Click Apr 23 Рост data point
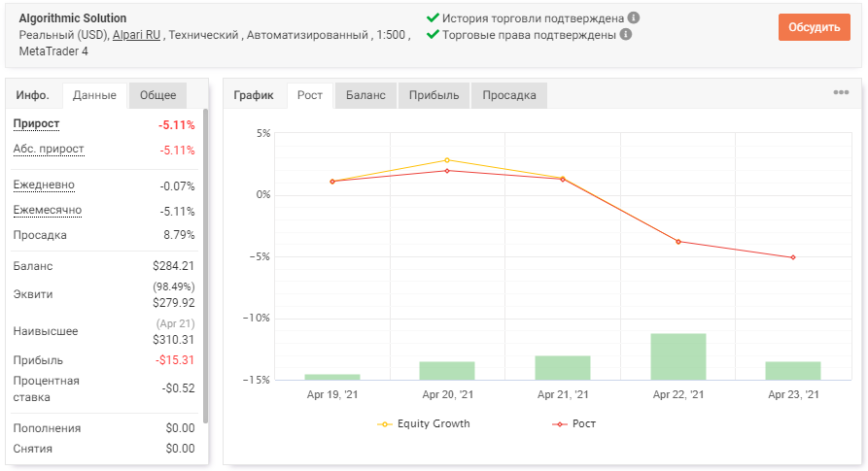 tap(793, 257)
